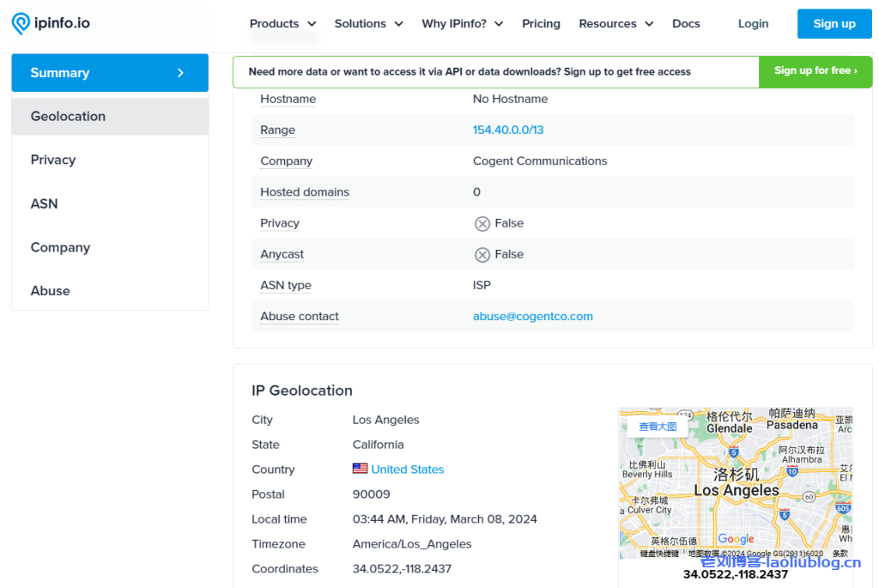Click the blue Sign up button

click(x=834, y=24)
